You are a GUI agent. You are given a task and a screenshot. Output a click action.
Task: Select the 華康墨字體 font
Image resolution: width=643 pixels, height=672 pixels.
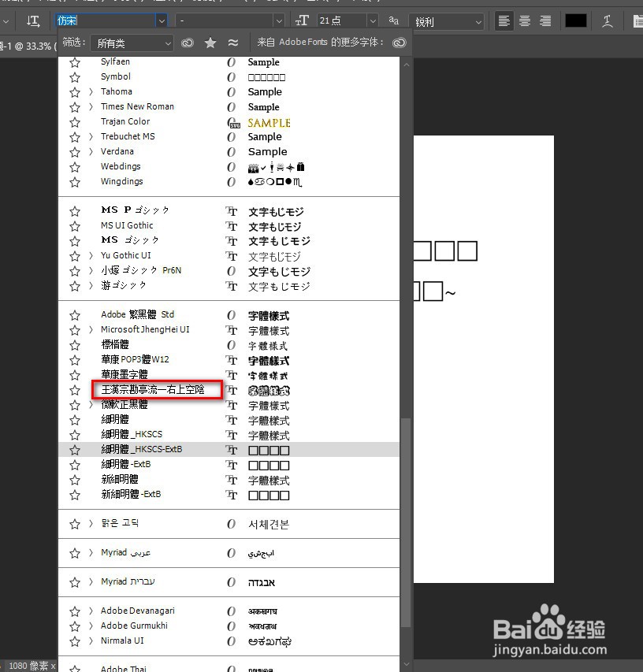125,374
